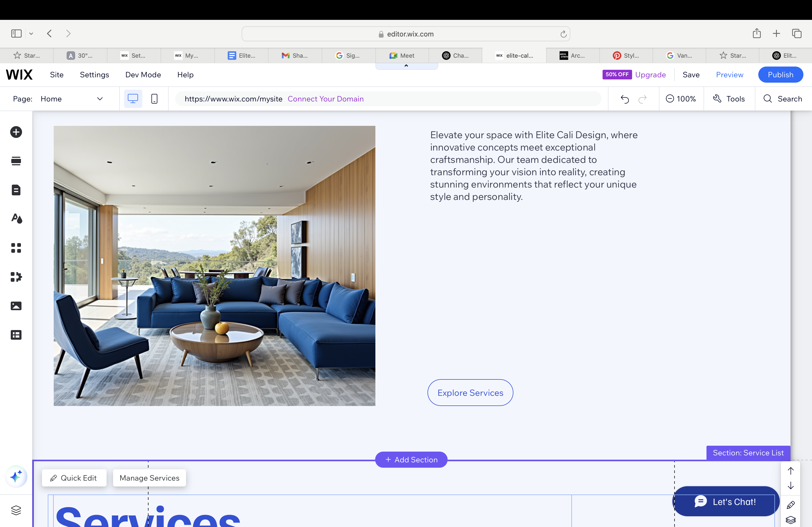Switch to Arc... browser tab

pyautogui.click(x=572, y=56)
